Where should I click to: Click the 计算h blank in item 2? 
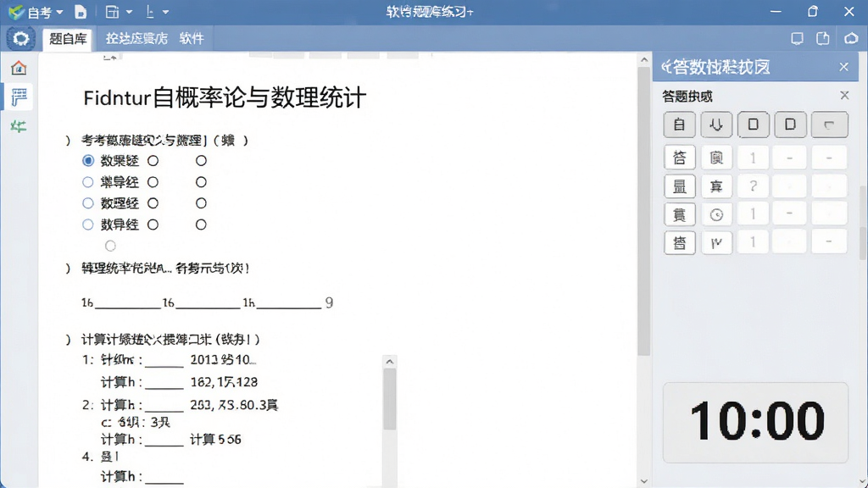pyautogui.click(x=164, y=408)
